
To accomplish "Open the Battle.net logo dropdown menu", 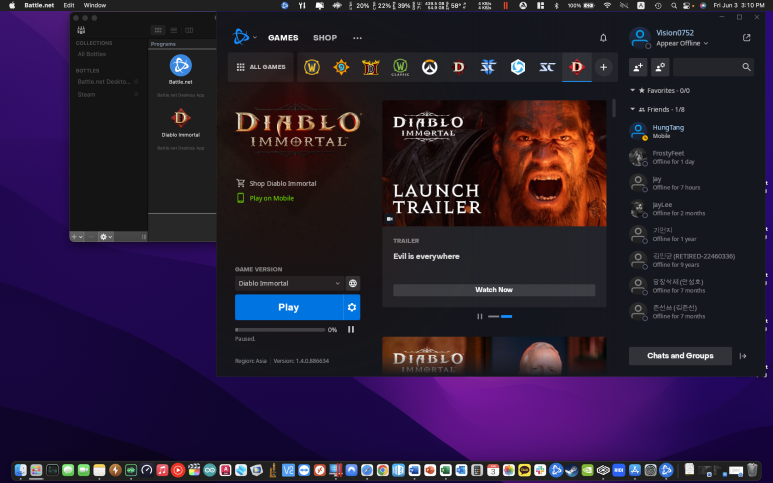I will click(245, 37).
